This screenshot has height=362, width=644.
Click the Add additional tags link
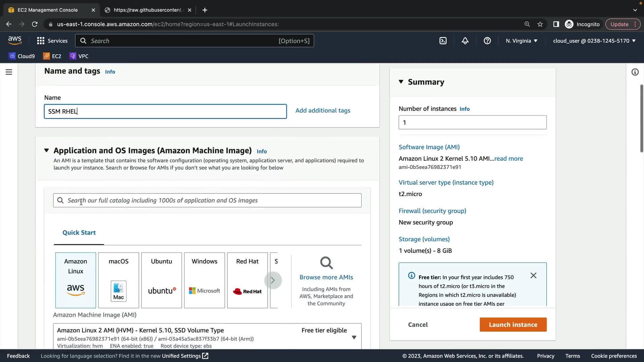[323, 111]
